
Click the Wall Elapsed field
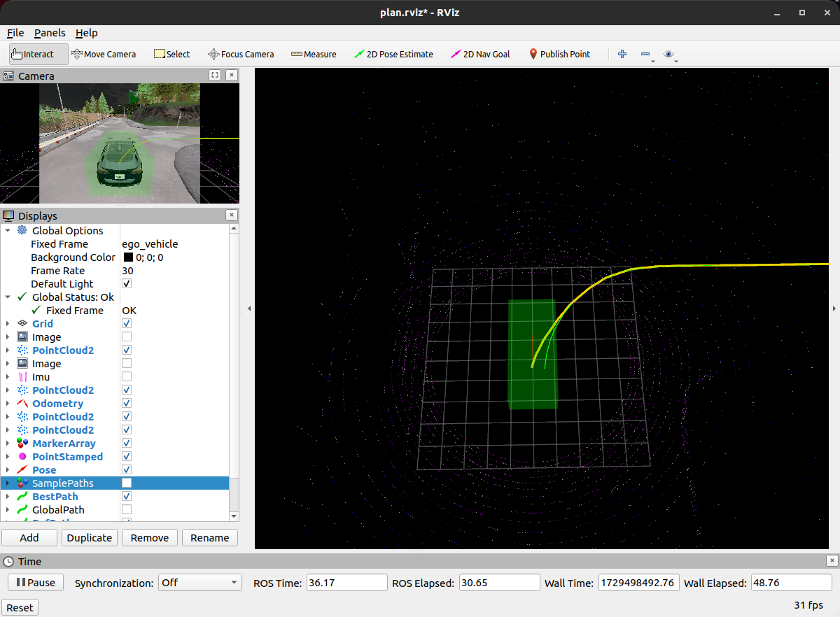coord(791,582)
